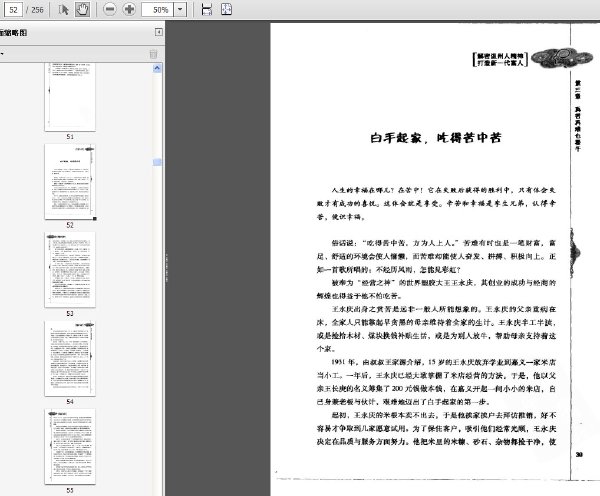Click the thumbnail scrollbar slider handle

pyautogui.click(x=157, y=162)
